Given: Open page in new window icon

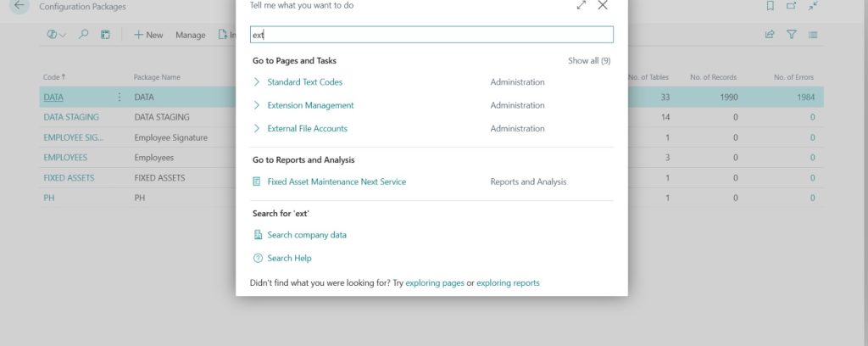Looking at the screenshot, I should (791, 6).
